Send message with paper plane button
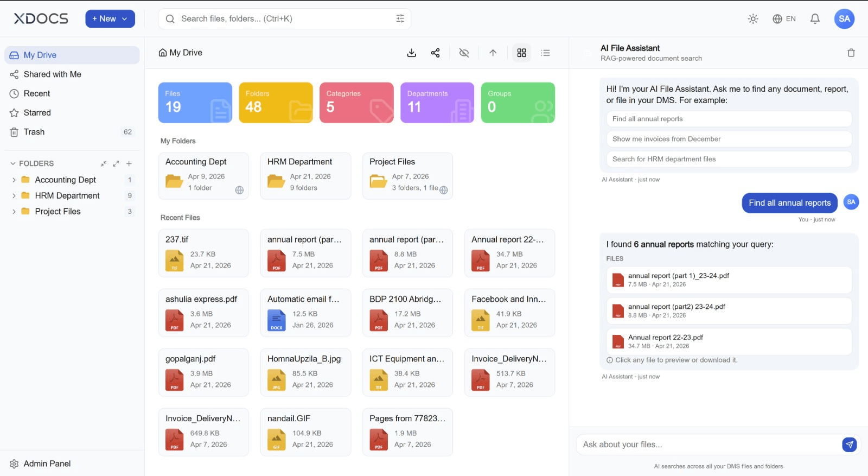This screenshot has width=868, height=476. [x=849, y=445]
